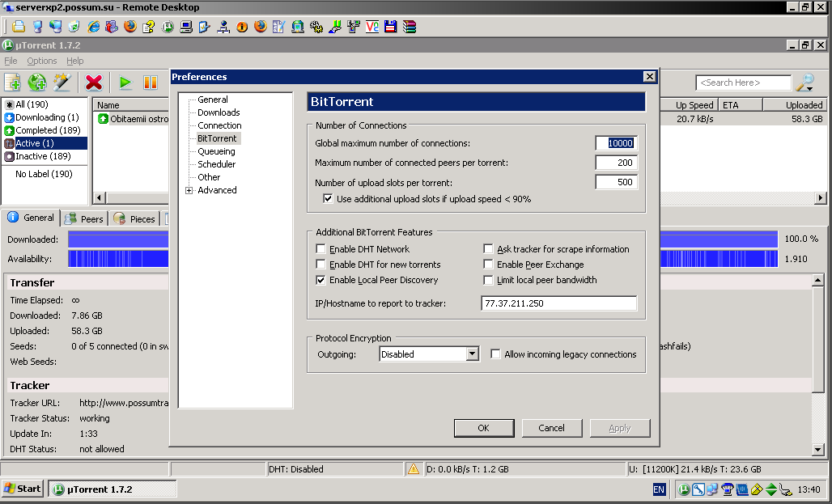Toggle Enable DHT for new torrents

coord(320,265)
